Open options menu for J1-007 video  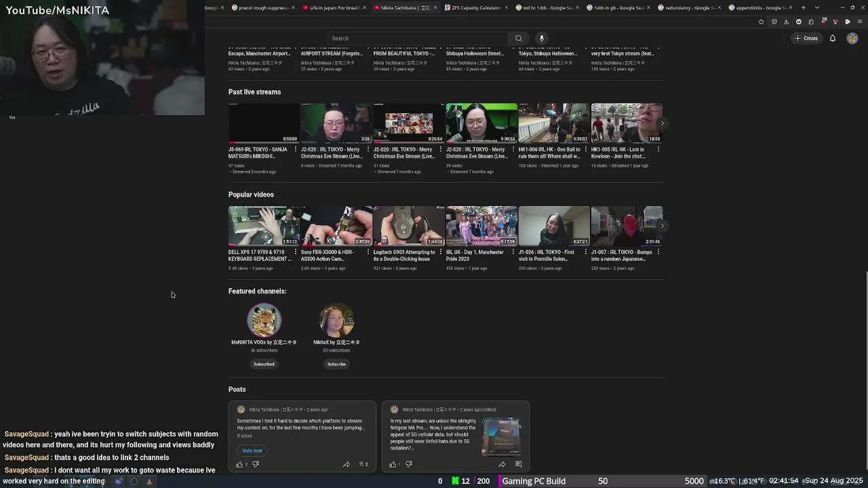tap(658, 252)
